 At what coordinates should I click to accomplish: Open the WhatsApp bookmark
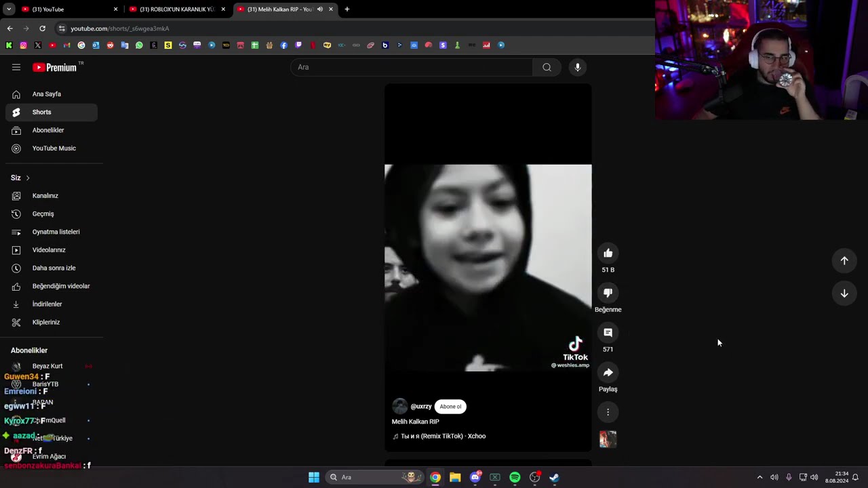(x=139, y=45)
